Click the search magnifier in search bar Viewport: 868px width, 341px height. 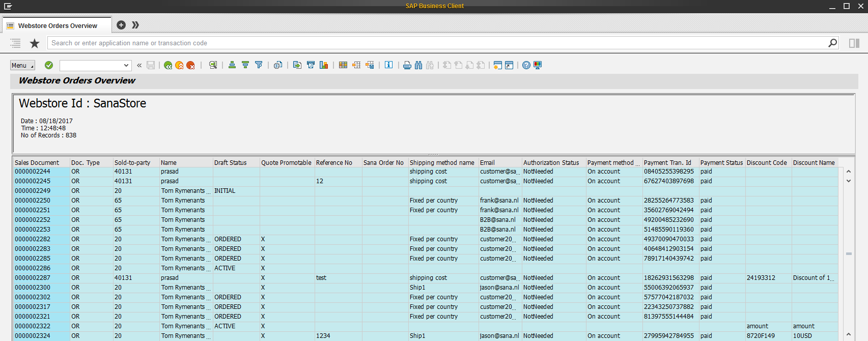[x=832, y=43]
